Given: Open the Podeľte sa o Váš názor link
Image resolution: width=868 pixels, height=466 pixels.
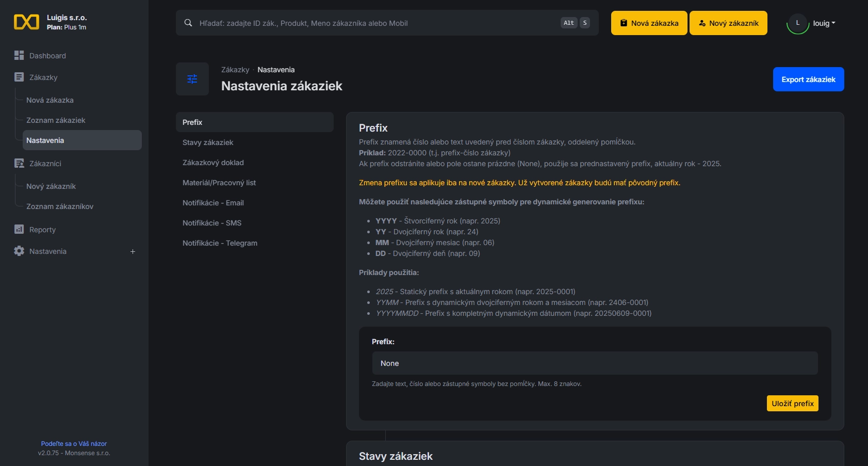Looking at the screenshot, I should [74, 443].
